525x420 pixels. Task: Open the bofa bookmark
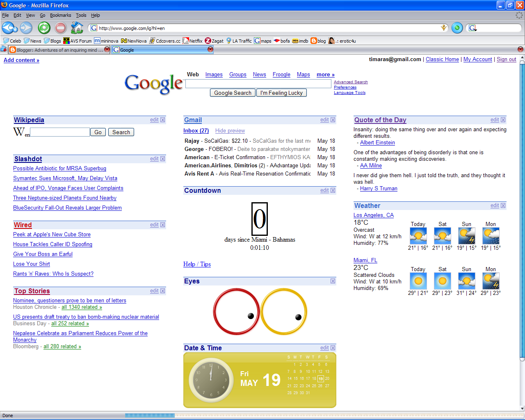(x=282, y=41)
